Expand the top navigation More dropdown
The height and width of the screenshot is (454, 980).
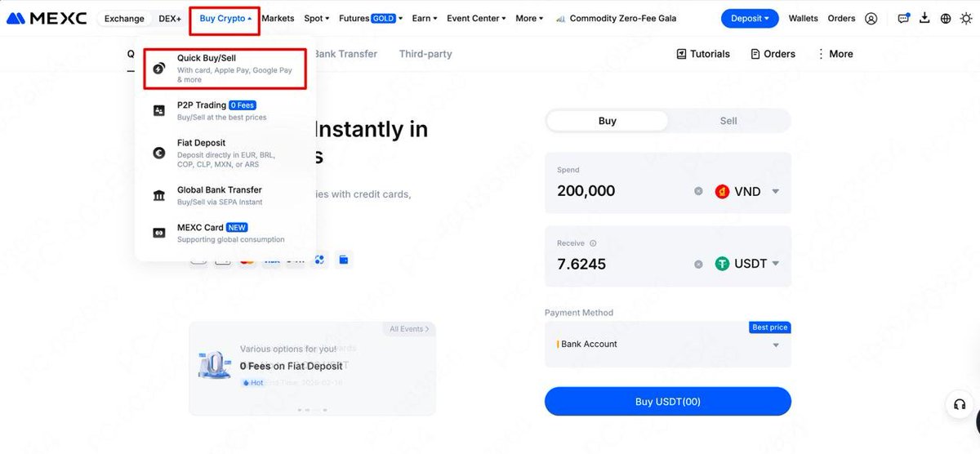529,18
